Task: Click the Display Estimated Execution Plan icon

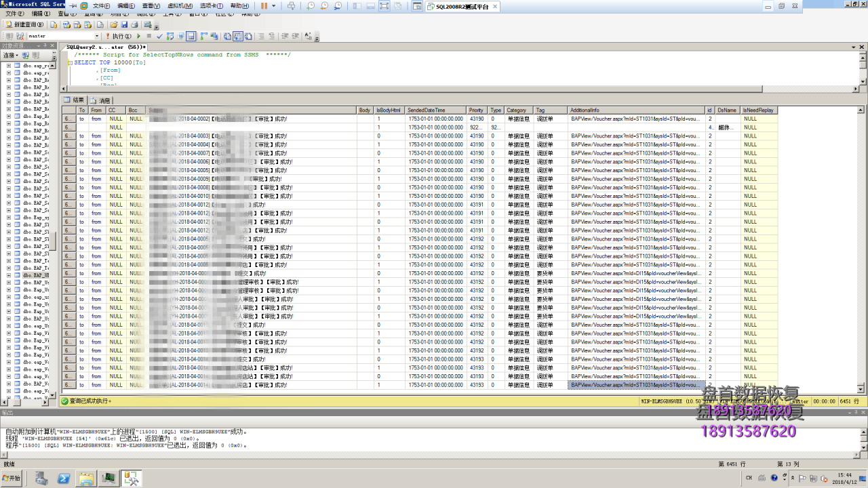Action: tap(171, 36)
